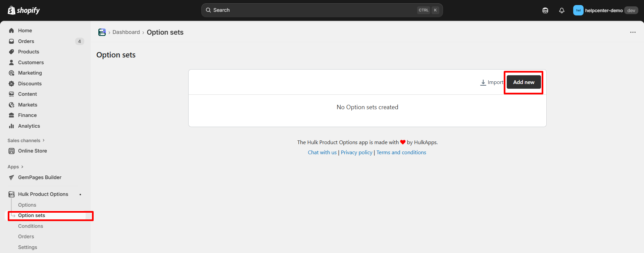Click the Hulk Product Options app icon in breadcrumb
Screen dimensions: 644x253
click(x=102, y=32)
